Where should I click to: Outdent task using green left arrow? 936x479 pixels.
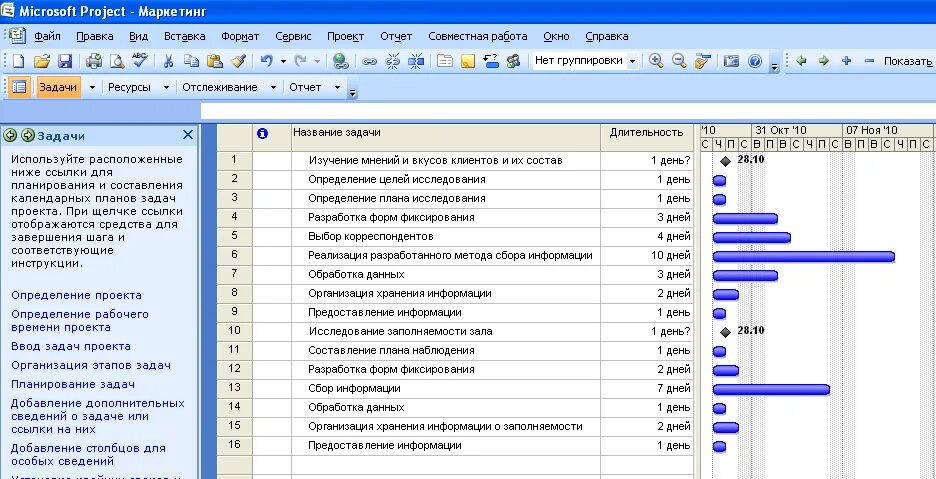[802, 61]
